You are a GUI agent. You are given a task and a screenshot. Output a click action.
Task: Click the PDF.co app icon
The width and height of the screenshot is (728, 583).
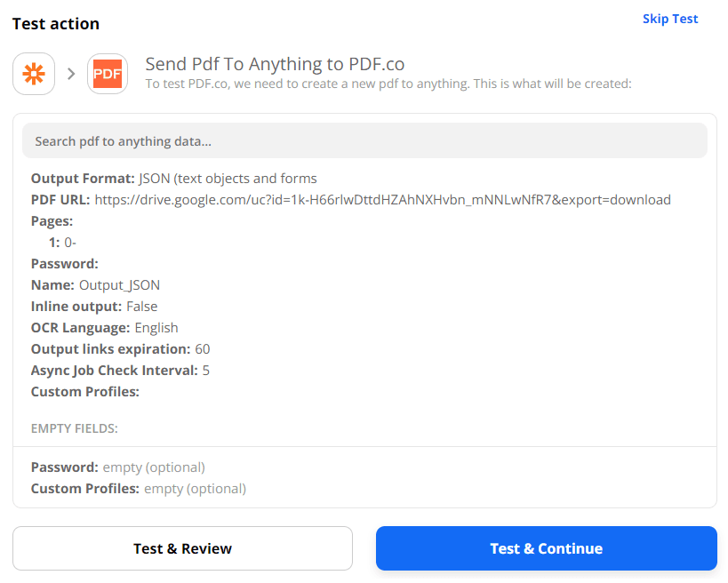108,74
